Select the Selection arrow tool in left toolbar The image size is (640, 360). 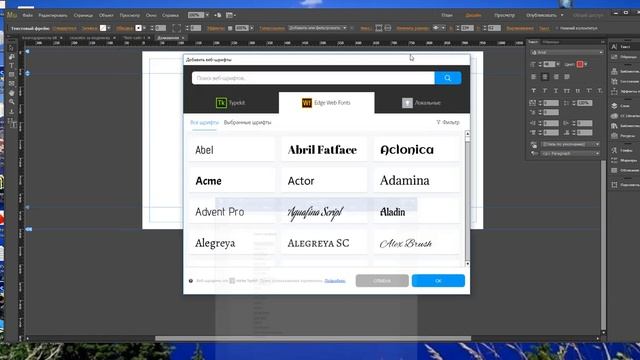[11, 48]
